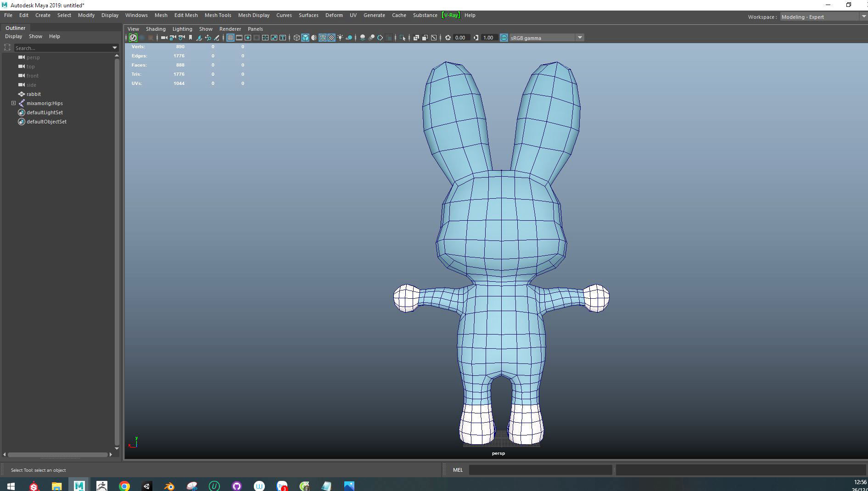Toggle Screen Space Ambient Occlusion icon
This screenshot has height=491, width=868.
[x=363, y=38]
